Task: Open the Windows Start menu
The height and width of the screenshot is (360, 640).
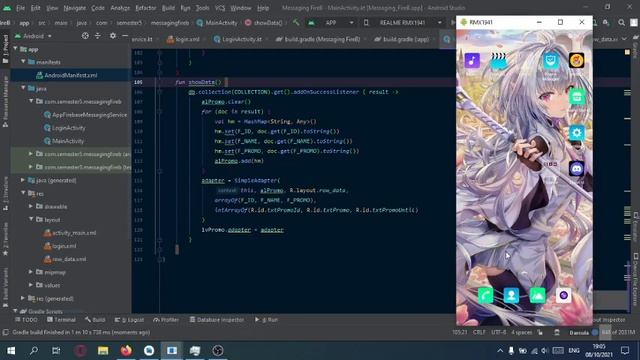Action: pyautogui.click(x=11, y=350)
